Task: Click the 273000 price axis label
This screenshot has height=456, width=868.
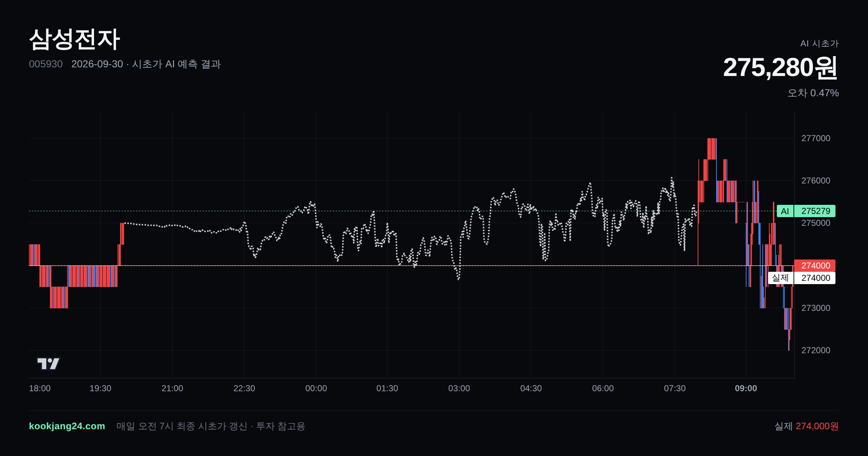Action: coord(816,308)
